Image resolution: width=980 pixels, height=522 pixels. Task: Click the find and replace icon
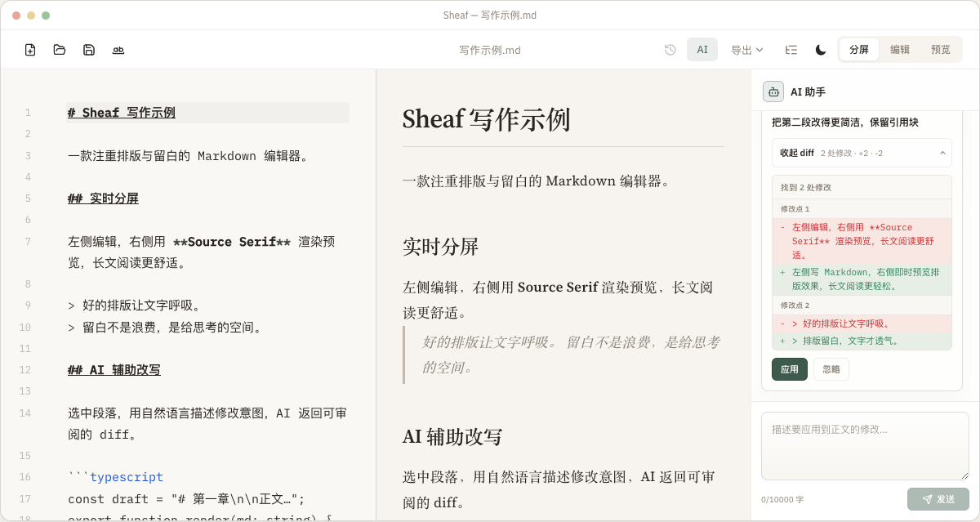tap(118, 50)
